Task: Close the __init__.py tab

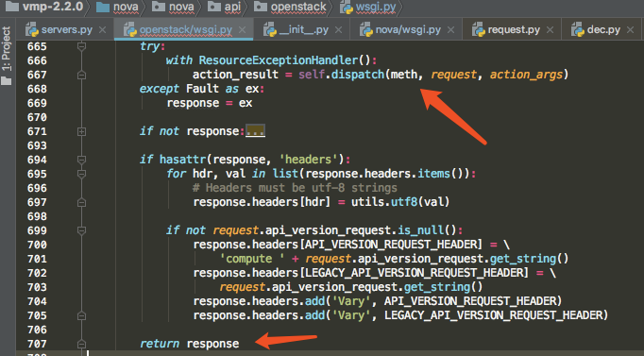Action: (338, 30)
